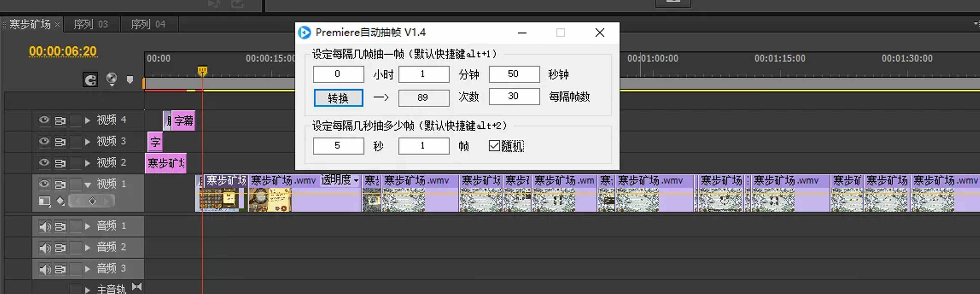Select the 字幕 clip on 视频 4

(x=183, y=120)
